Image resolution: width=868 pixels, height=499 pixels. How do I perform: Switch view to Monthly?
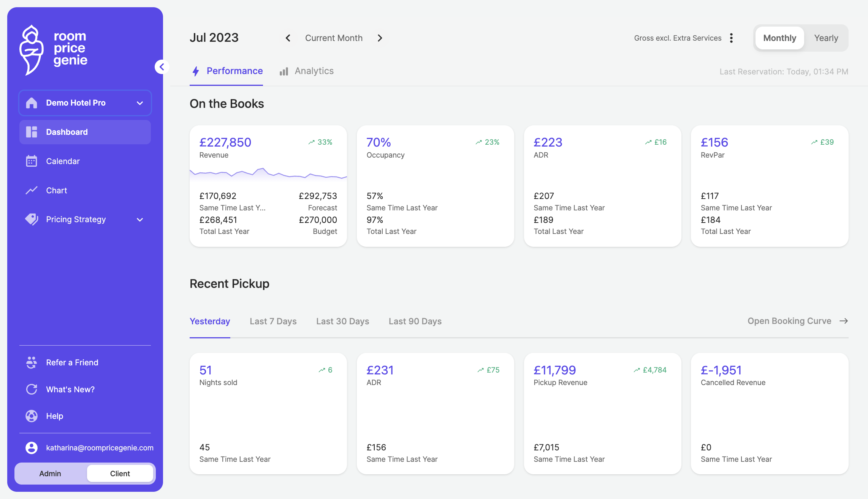779,38
